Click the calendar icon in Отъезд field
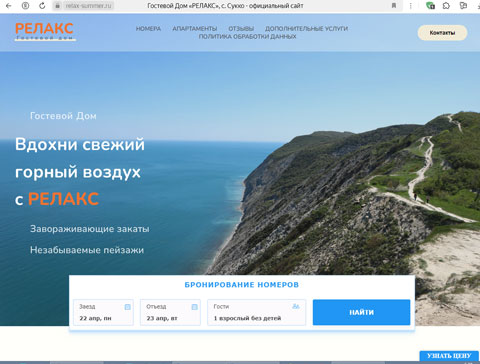The image size is (480, 364). tap(195, 307)
